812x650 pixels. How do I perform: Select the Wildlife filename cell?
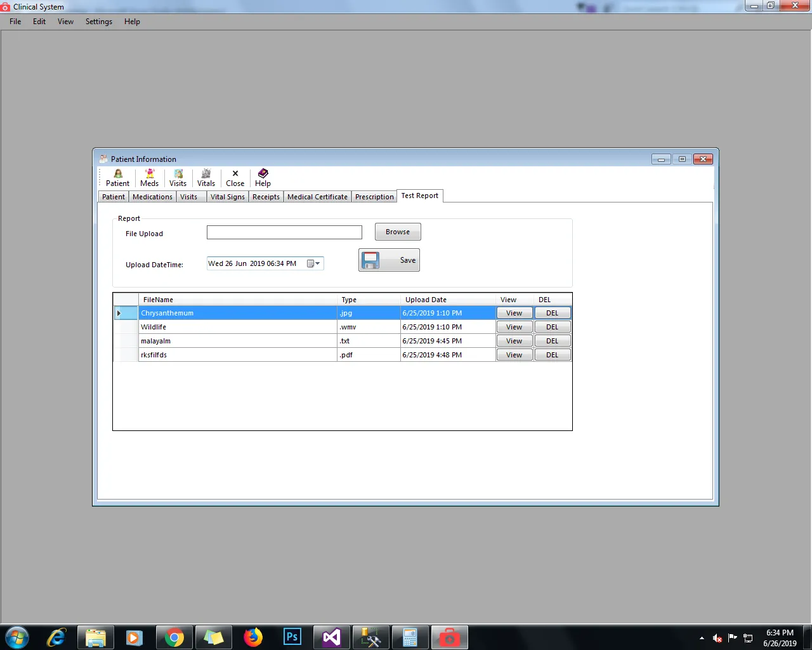click(x=238, y=327)
